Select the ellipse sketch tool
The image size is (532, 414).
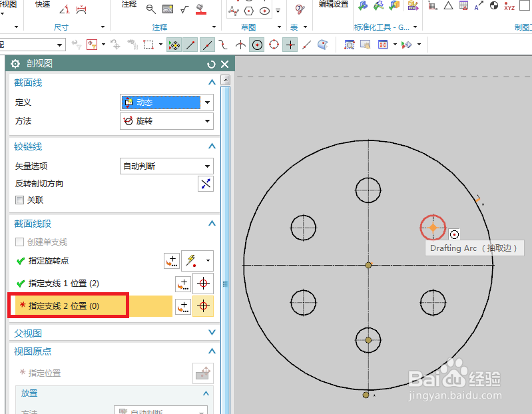pyautogui.click(x=264, y=11)
